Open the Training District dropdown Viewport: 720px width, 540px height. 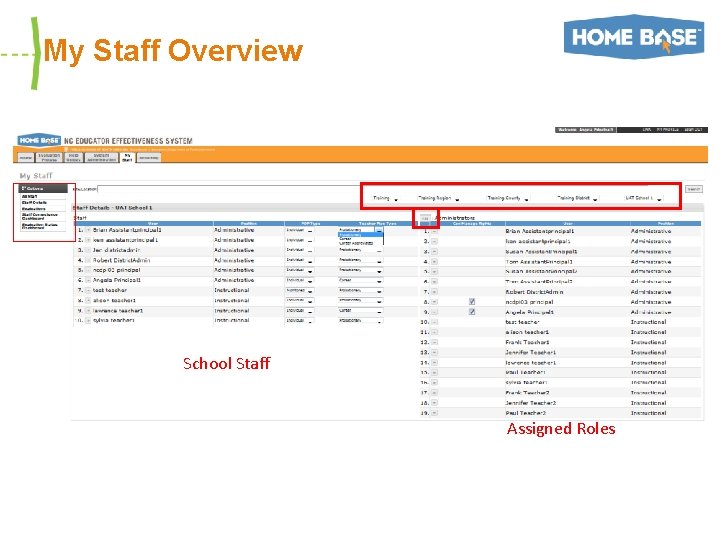tap(577, 198)
